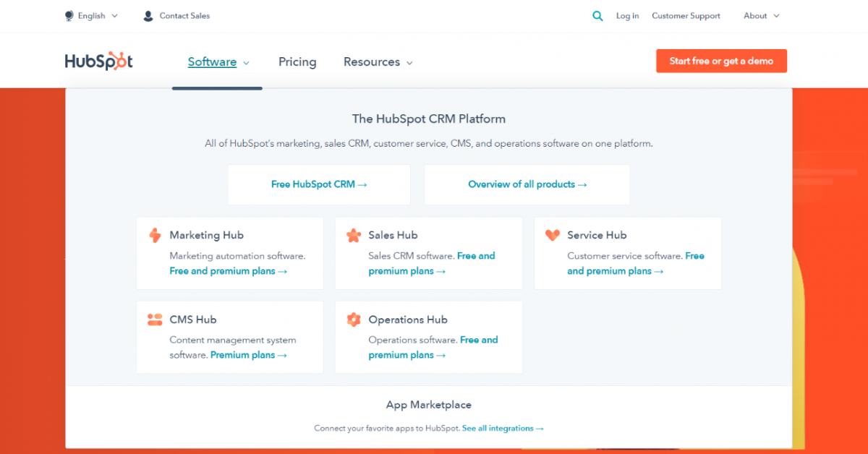Click the globe icon beside English
Image resolution: width=868 pixels, height=454 pixels.
point(67,15)
